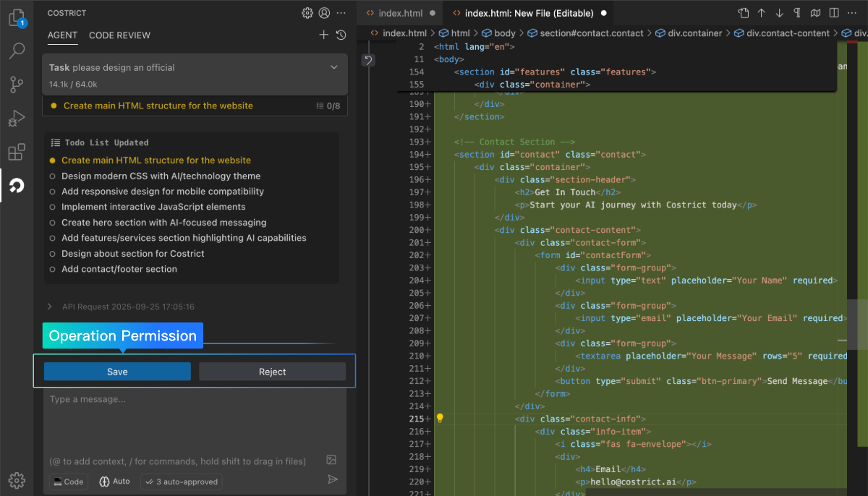Switch to the CODE REVIEW tab

[x=119, y=35]
